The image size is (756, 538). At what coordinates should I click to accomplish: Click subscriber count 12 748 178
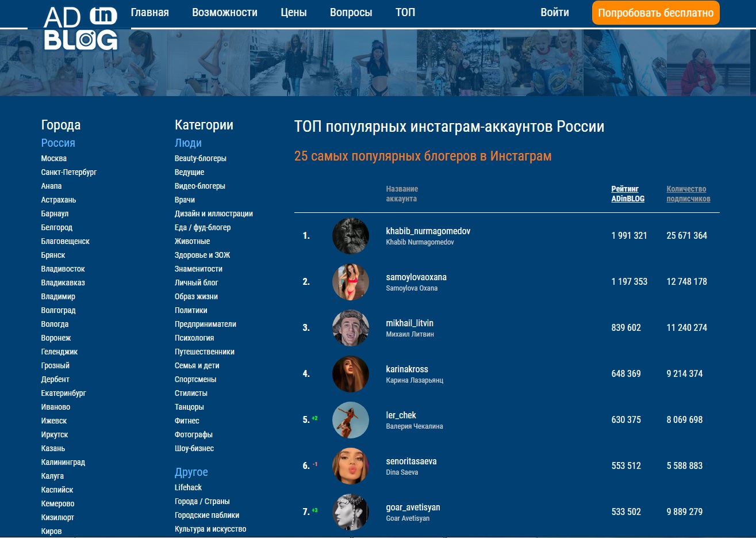point(687,281)
